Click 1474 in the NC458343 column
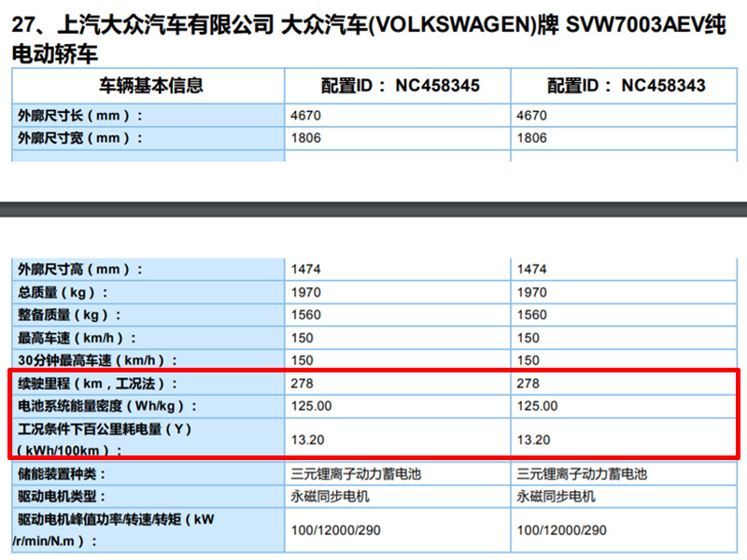Screen dimensions: 747x560 click(531, 270)
